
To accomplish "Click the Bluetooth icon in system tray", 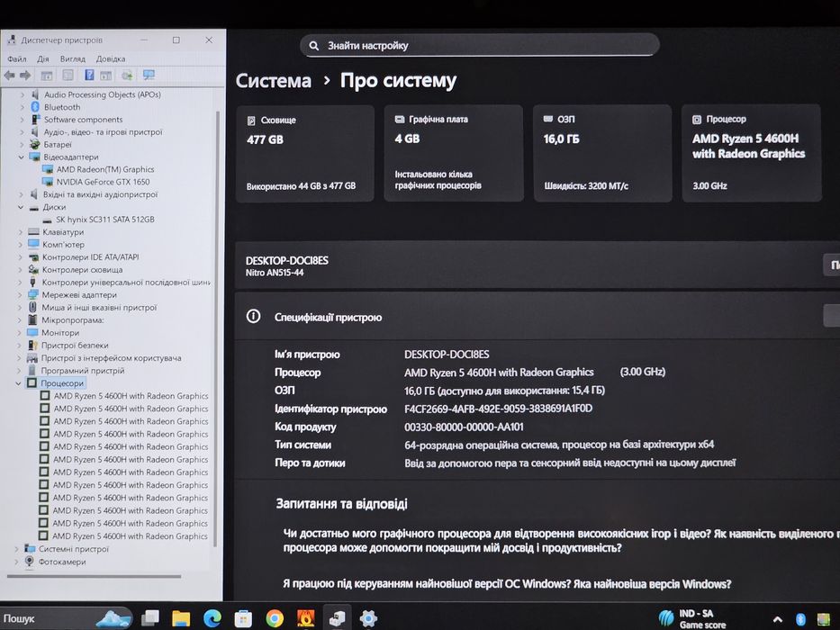I will [x=801, y=619].
